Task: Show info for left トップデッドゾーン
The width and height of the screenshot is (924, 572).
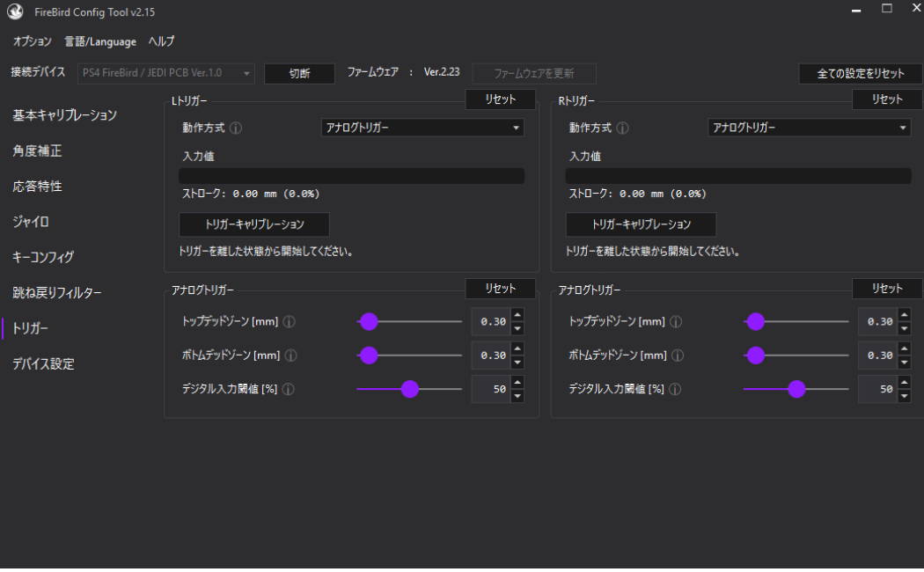Action: point(290,321)
